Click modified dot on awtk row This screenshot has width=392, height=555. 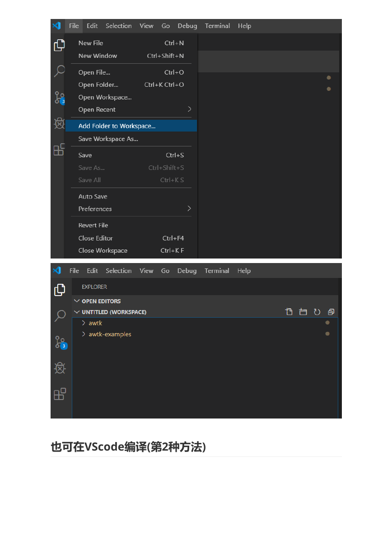[x=327, y=323]
